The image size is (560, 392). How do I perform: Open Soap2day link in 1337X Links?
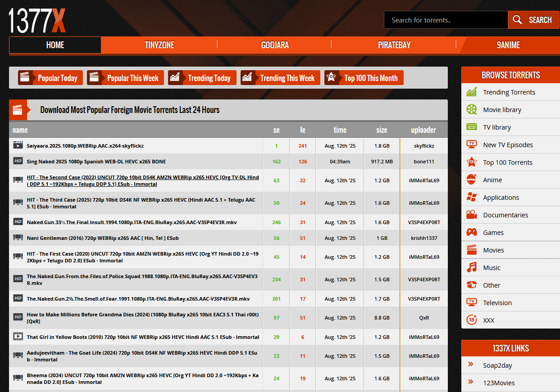tap(497, 365)
